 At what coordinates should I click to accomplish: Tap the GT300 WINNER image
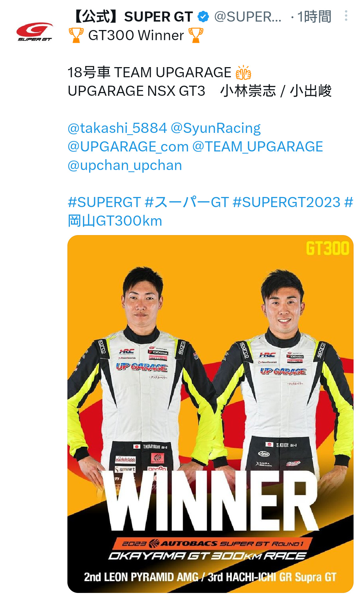click(210, 414)
